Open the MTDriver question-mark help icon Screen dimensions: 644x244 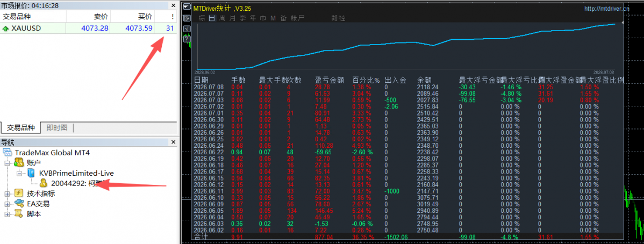pyautogui.click(x=187, y=39)
